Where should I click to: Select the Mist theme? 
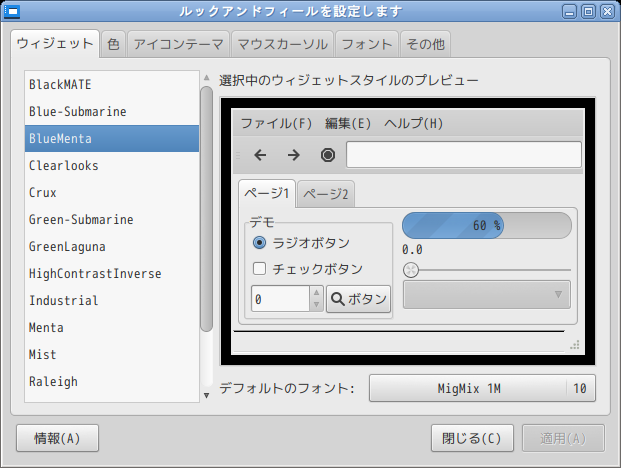pos(112,354)
